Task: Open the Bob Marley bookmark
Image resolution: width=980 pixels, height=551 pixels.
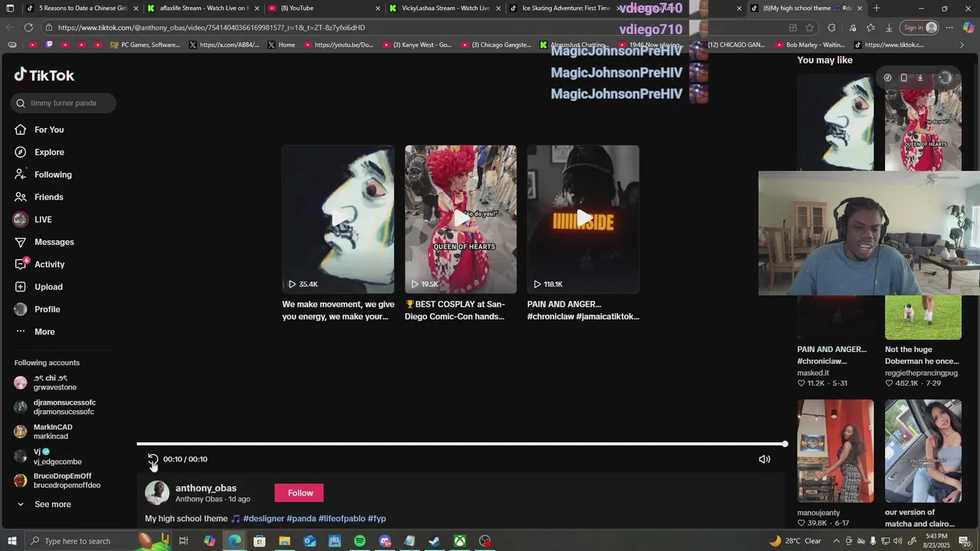Action: point(809,45)
